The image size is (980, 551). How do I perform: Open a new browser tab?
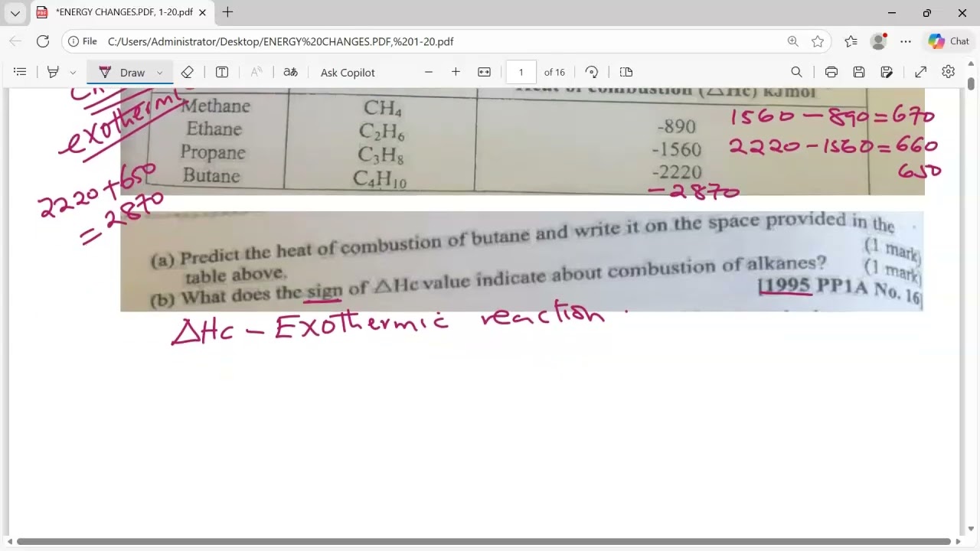(x=227, y=12)
